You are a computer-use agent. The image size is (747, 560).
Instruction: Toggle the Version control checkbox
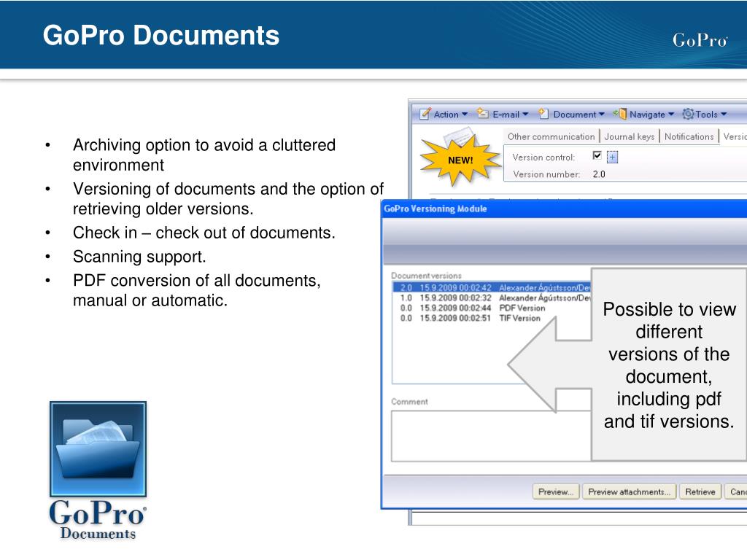coord(597,156)
